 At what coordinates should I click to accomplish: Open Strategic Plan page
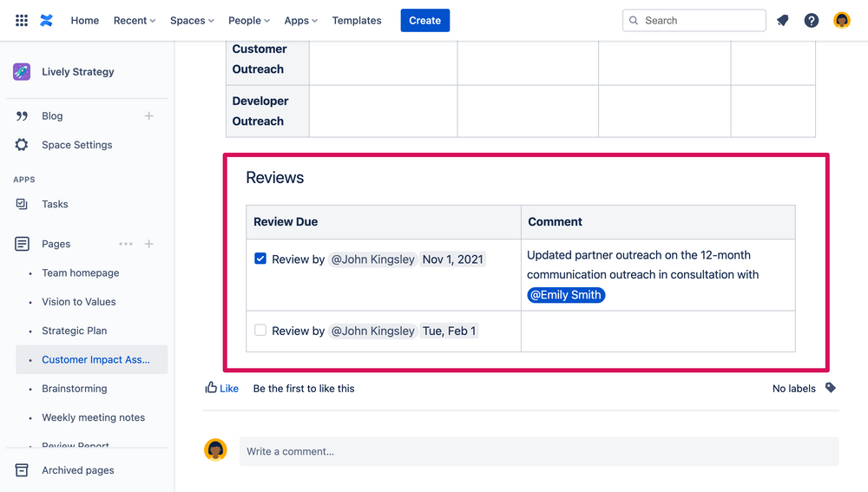click(74, 331)
